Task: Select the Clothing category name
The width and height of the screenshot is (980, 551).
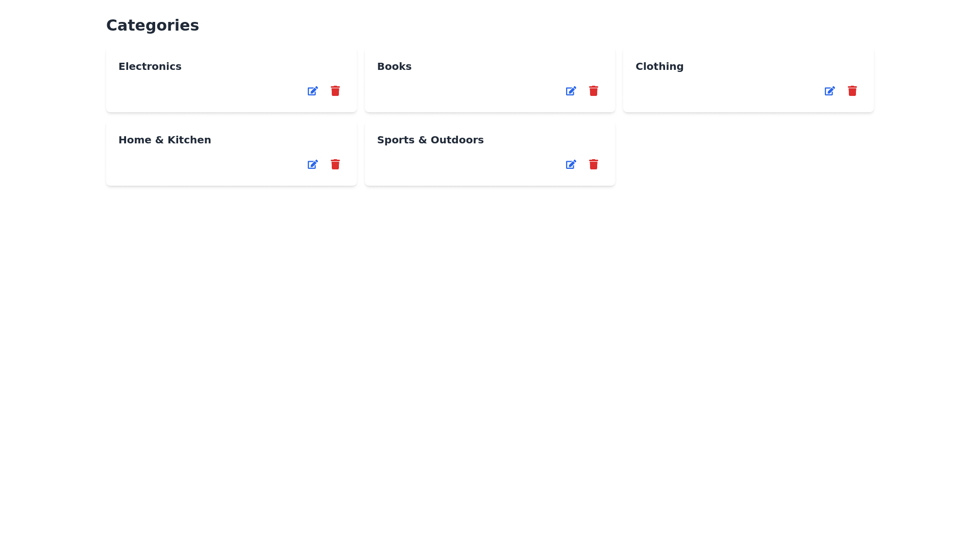Action: [x=659, y=66]
